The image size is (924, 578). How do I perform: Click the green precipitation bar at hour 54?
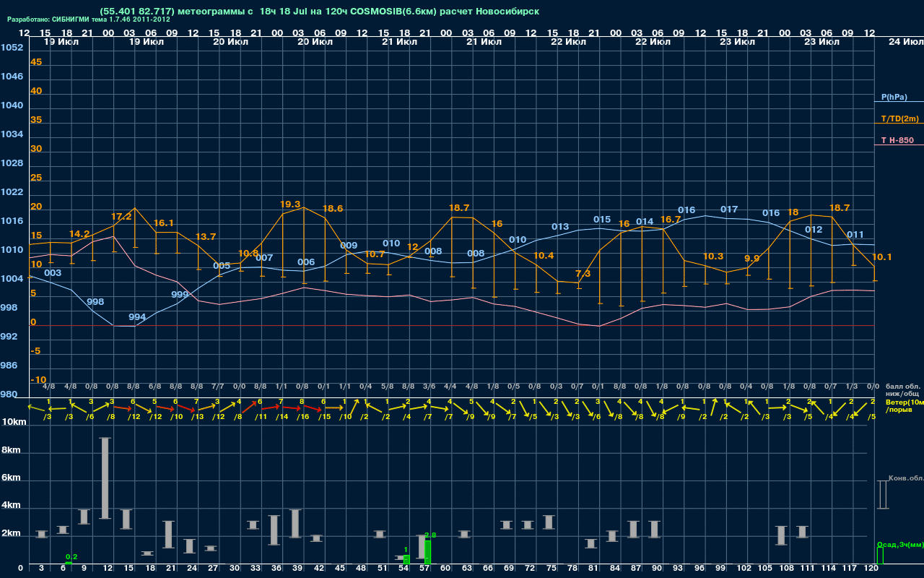tap(406, 560)
